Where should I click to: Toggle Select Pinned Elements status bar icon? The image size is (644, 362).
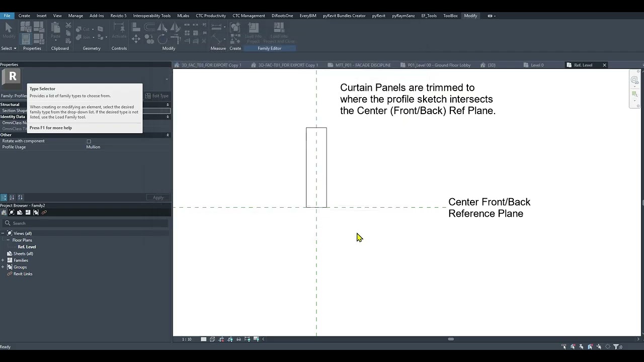click(581, 346)
